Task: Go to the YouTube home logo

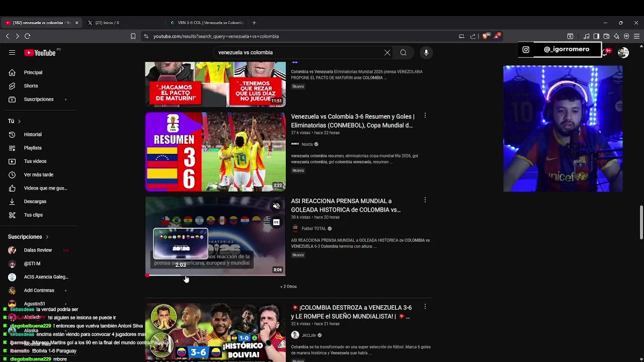Action: click(x=40, y=53)
